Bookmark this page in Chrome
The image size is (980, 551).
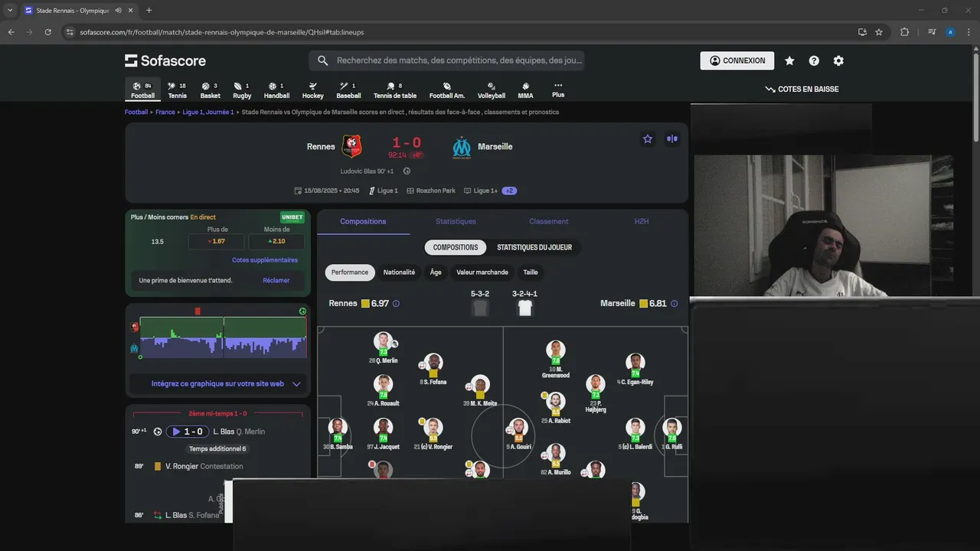879,32
